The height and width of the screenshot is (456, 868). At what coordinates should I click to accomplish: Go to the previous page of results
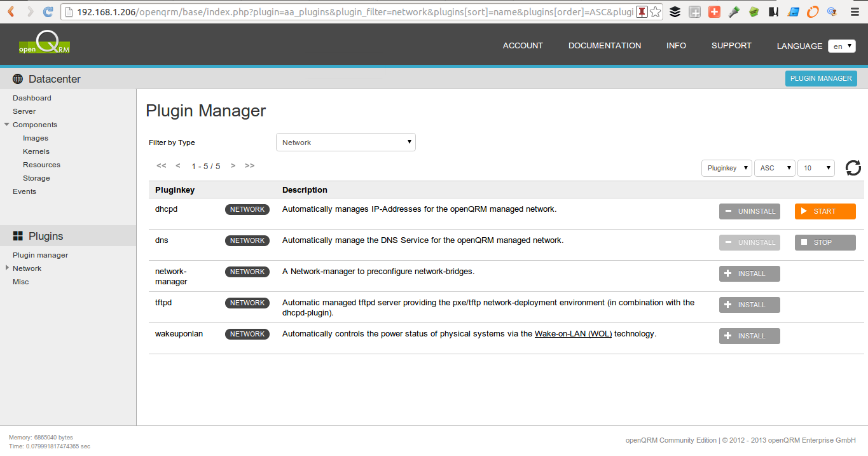pyautogui.click(x=178, y=166)
